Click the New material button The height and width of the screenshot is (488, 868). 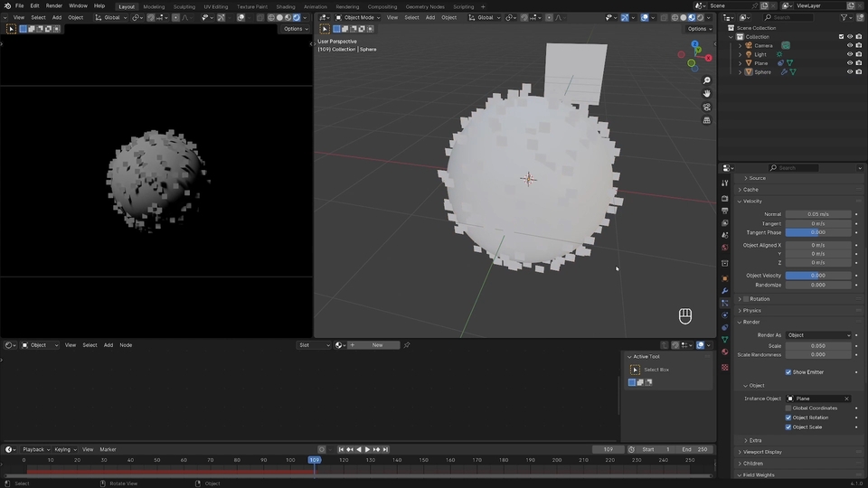click(x=373, y=345)
